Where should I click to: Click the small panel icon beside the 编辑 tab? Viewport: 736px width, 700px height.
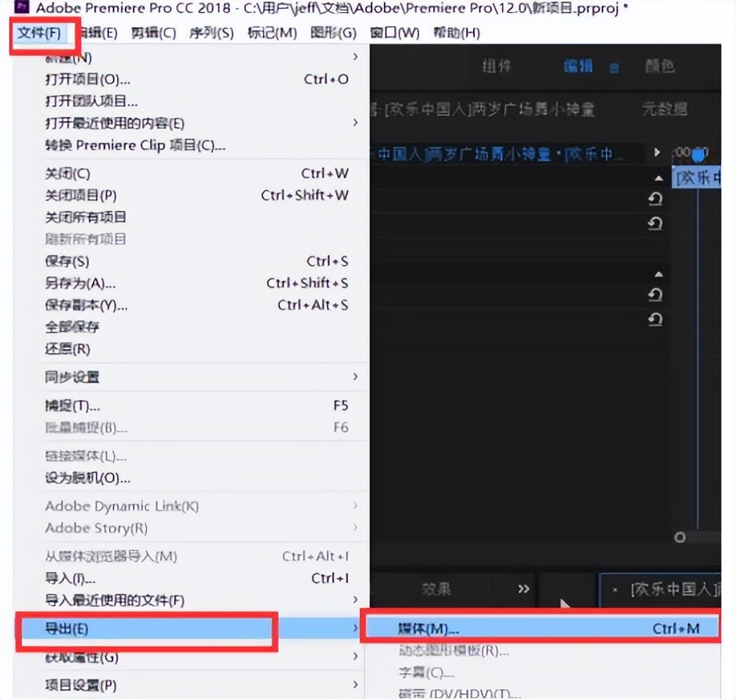coord(614,68)
